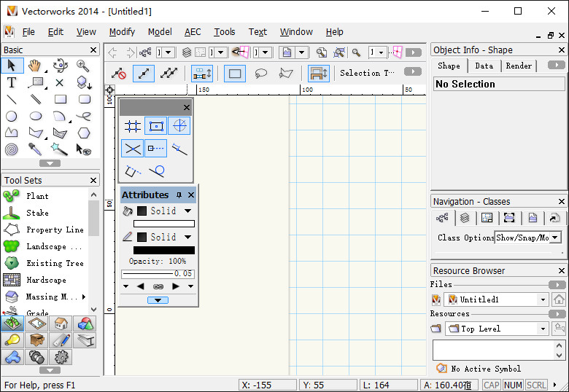Toggle Smart Edge snapping
The image size is (569, 392).
pyautogui.click(x=133, y=170)
